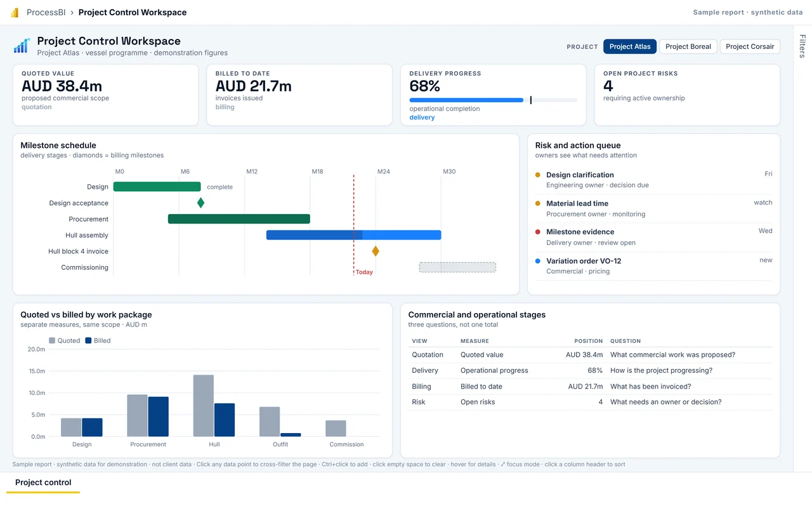Click the Quoted bar for Hull

tap(204, 406)
